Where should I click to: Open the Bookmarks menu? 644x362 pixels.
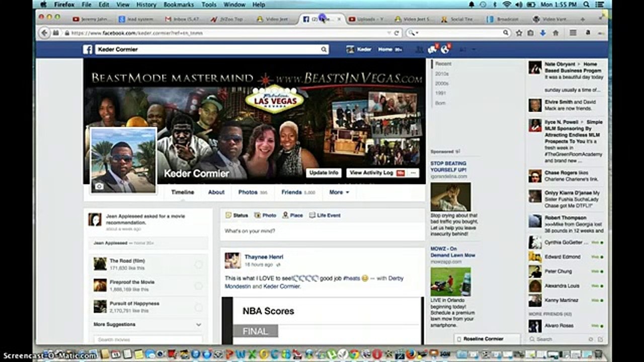[x=179, y=5]
